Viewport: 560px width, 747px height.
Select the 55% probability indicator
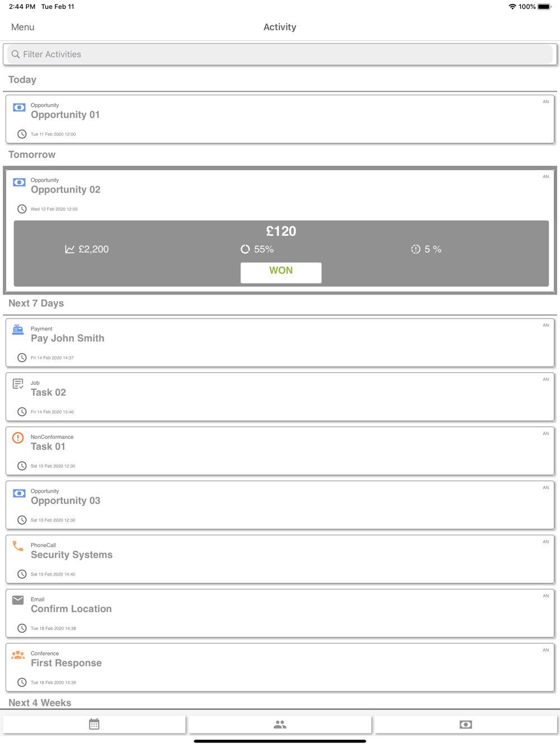click(x=257, y=249)
